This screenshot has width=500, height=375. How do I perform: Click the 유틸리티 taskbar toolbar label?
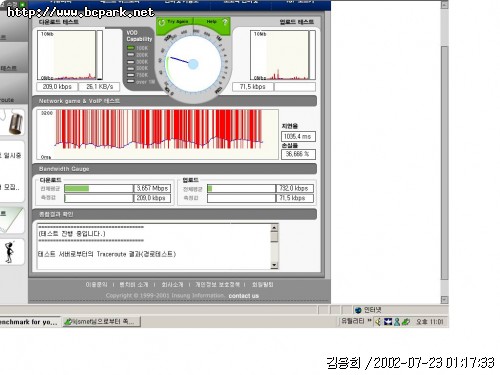tap(353, 321)
